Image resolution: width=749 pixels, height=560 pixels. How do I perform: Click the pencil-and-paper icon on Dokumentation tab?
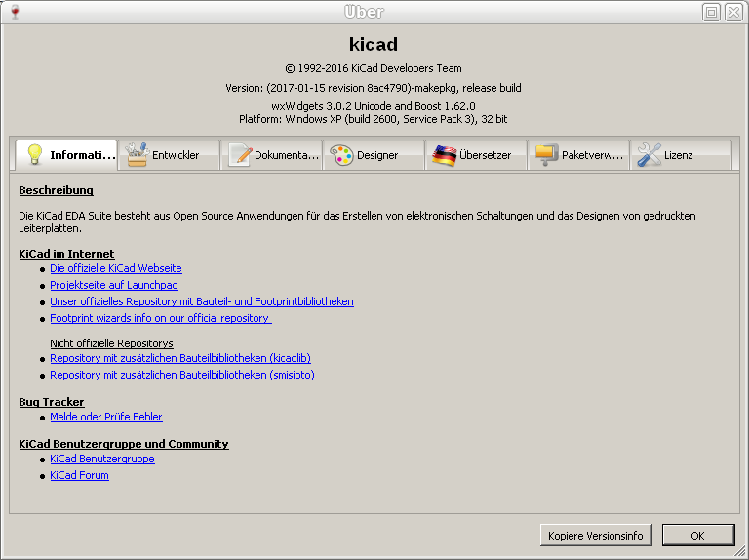pyautogui.click(x=240, y=155)
